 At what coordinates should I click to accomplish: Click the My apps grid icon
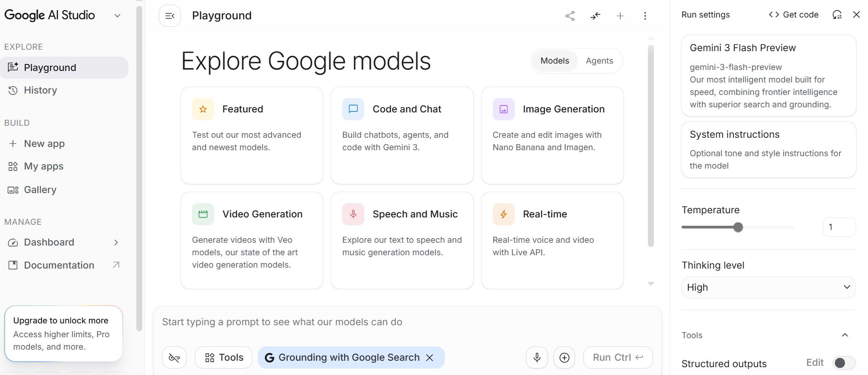click(x=13, y=166)
